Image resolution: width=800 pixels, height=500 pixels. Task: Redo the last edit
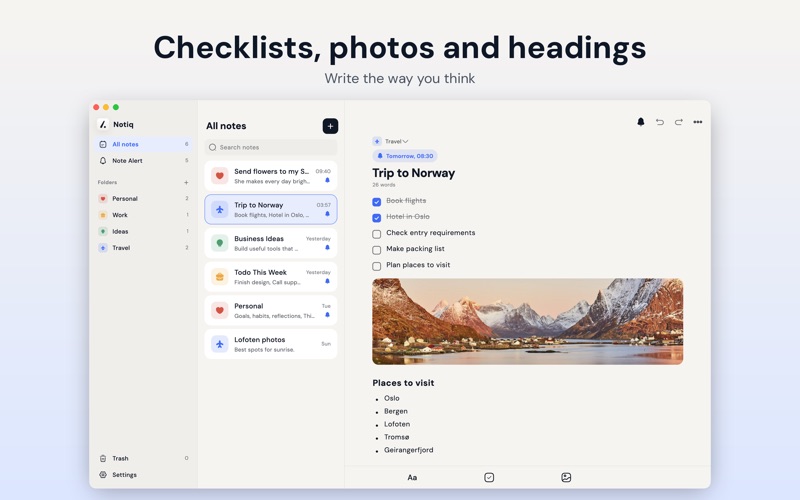coord(679,122)
